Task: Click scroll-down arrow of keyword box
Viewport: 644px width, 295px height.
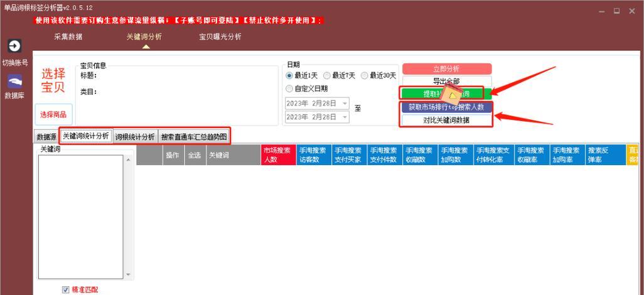Action: pyautogui.click(x=127, y=274)
